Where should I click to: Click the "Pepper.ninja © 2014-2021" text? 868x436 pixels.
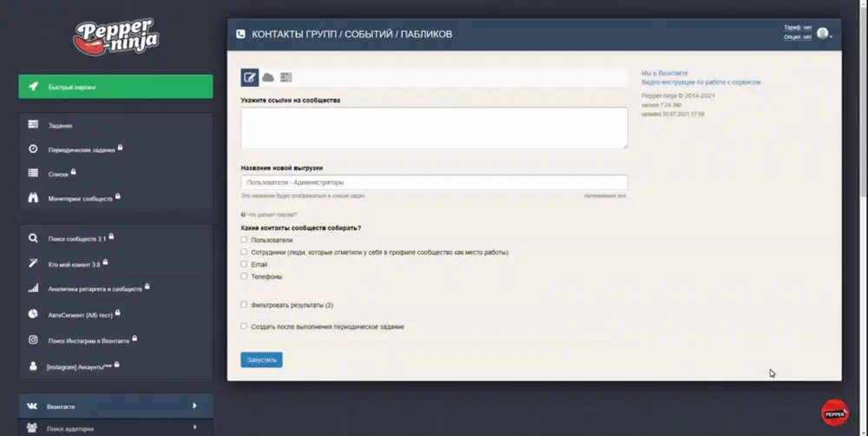pos(678,96)
